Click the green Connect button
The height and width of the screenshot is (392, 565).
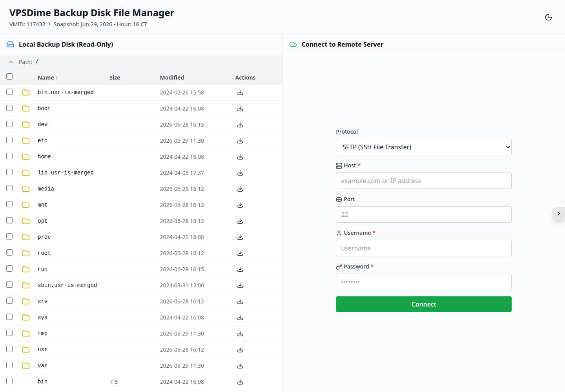pyautogui.click(x=424, y=304)
